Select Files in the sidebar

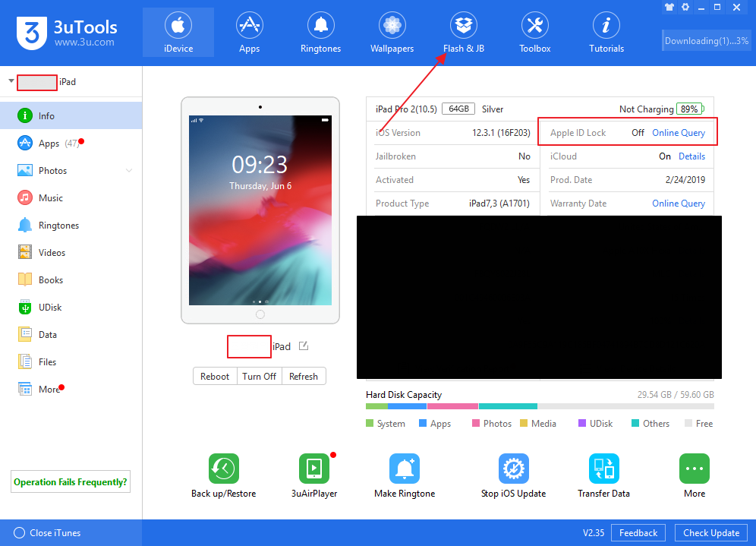coord(71,361)
